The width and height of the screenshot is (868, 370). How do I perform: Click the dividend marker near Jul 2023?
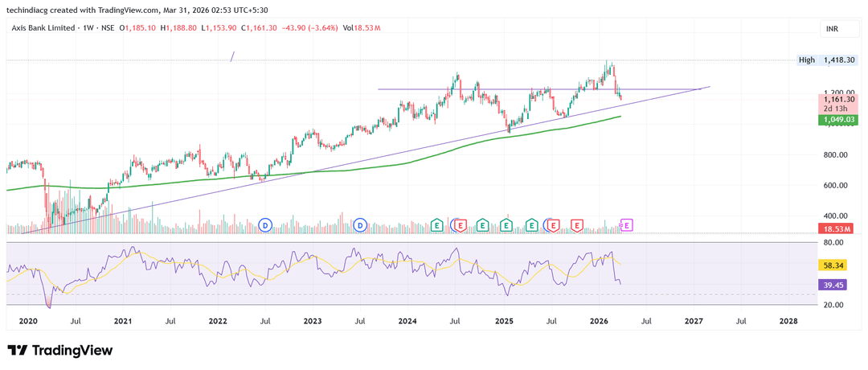[361, 225]
